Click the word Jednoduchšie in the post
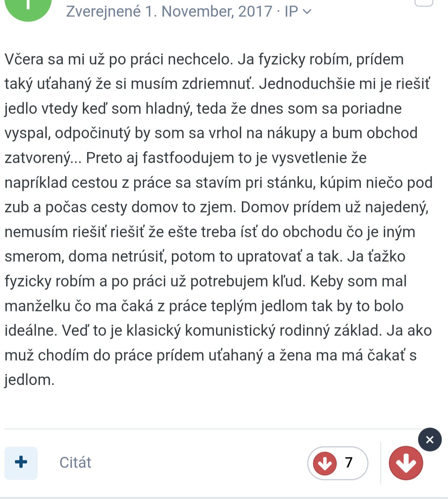The width and height of the screenshot is (448, 499). (307, 84)
